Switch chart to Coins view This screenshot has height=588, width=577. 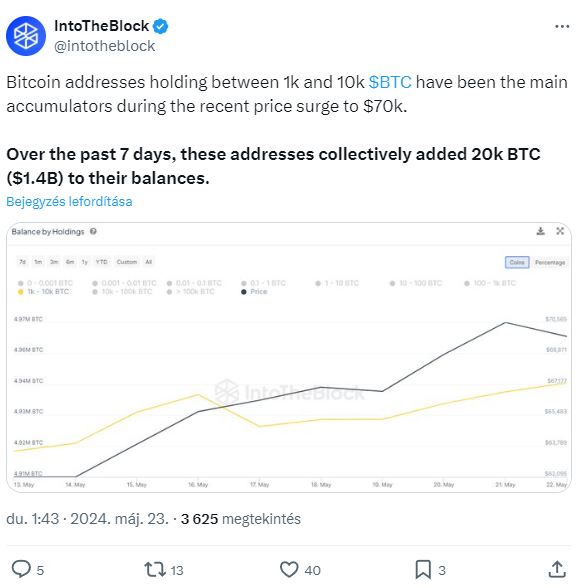tap(517, 262)
